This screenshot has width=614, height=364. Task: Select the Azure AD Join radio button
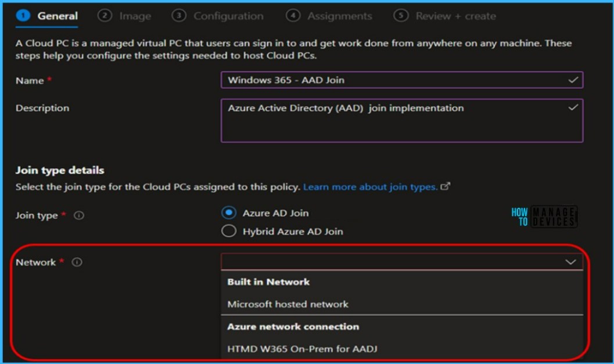coord(229,213)
